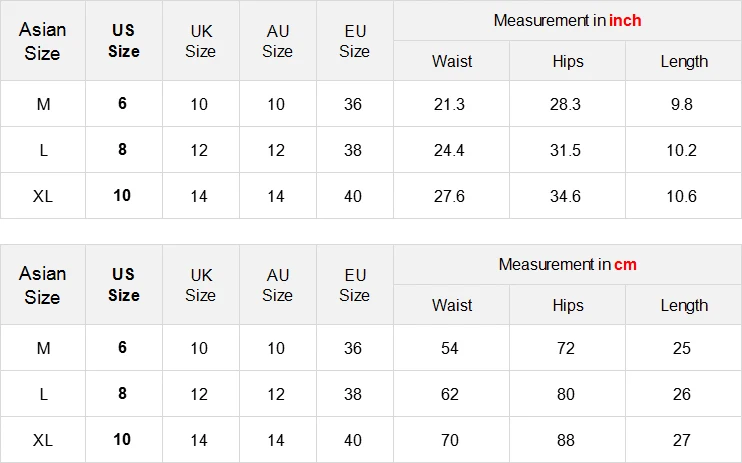Click the 'Measurement in cm' header

pos(567,264)
